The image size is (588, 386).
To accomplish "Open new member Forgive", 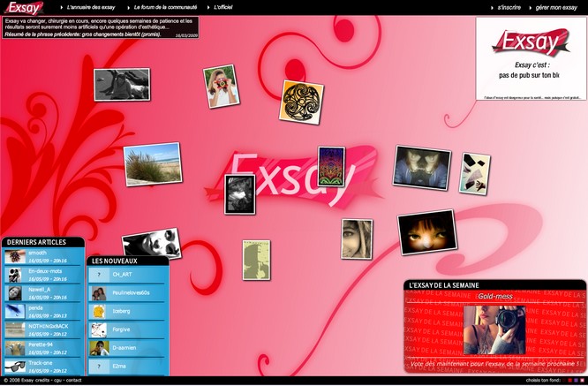I will click(x=126, y=329).
